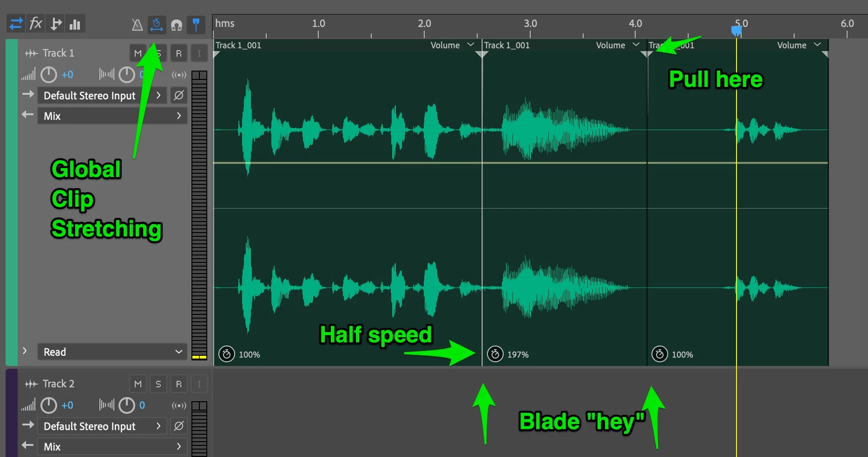Switch to the Sends view icon

(x=56, y=24)
